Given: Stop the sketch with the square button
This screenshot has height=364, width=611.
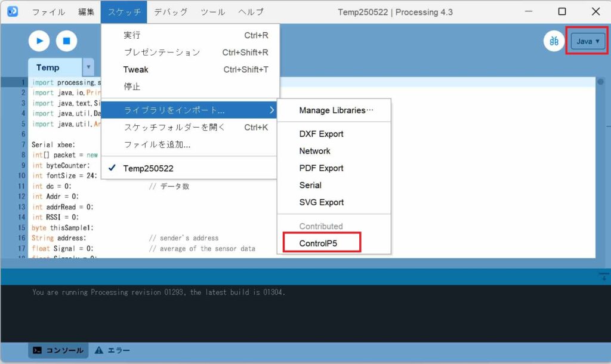Looking at the screenshot, I should tap(67, 41).
